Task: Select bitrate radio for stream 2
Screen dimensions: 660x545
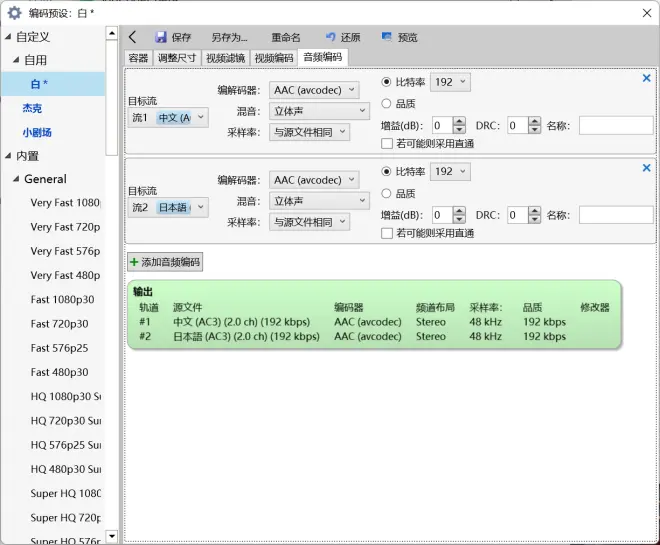Action: [x=386, y=172]
